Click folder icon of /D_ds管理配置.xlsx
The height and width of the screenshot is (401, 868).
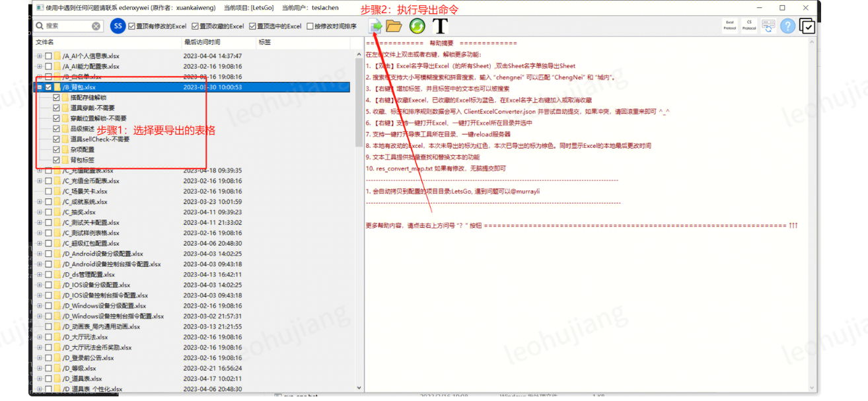(x=57, y=275)
